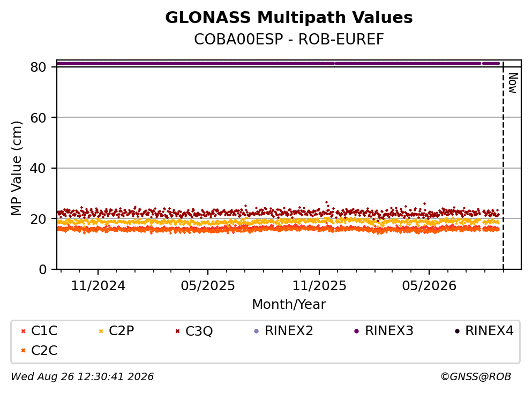Click the COBA00ESP - ROB-EUREF subtitle
Screen dimensions: 532x393
click(289, 39)
